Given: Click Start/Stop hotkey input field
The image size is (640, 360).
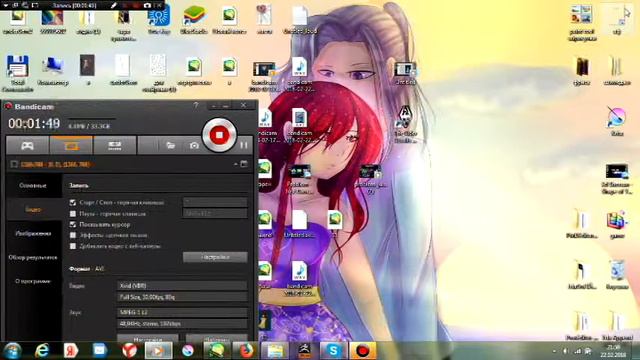Looking at the screenshot, I should click(215, 202).
